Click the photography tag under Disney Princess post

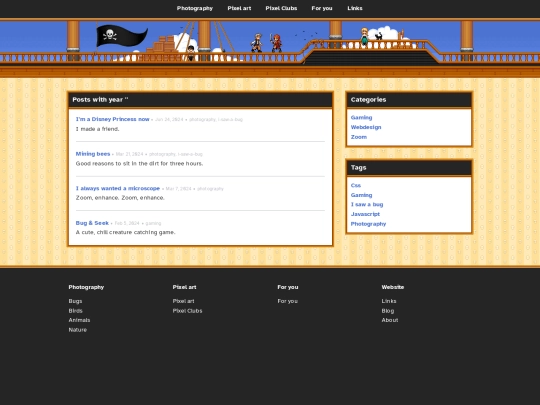[x=202, y=120]
